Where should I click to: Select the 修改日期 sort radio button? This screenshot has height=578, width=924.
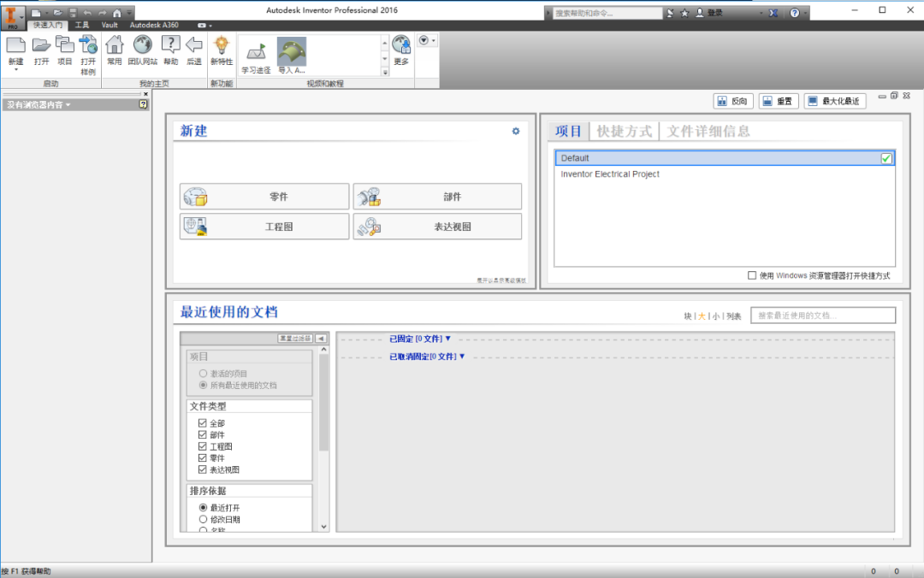click(203, 519)
